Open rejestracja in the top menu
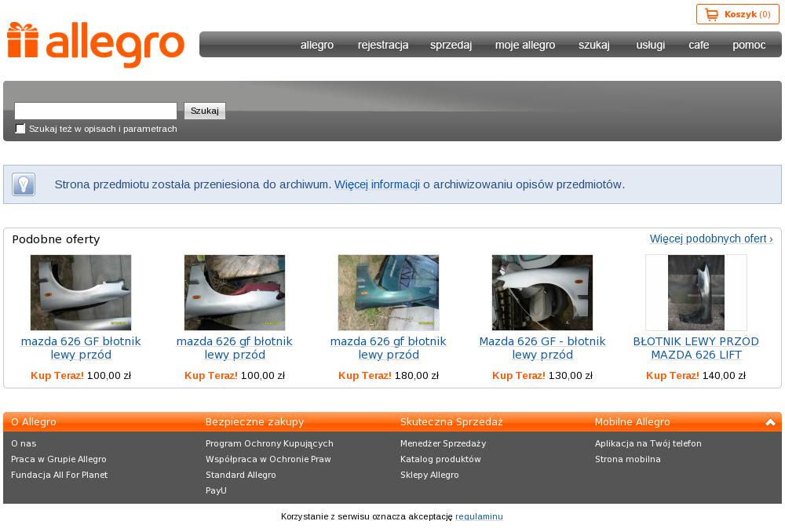 [x=383, y=45]
